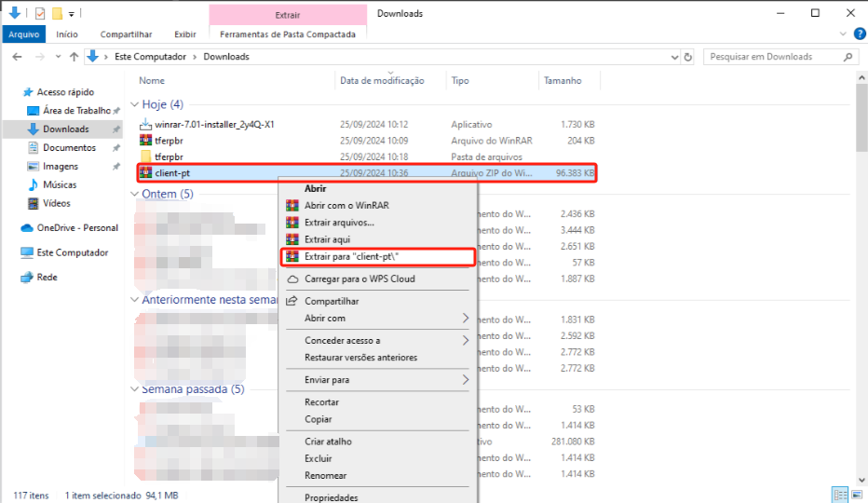
Task: Refresh the Downloads folder listing
Action: (x=688, y=57)
